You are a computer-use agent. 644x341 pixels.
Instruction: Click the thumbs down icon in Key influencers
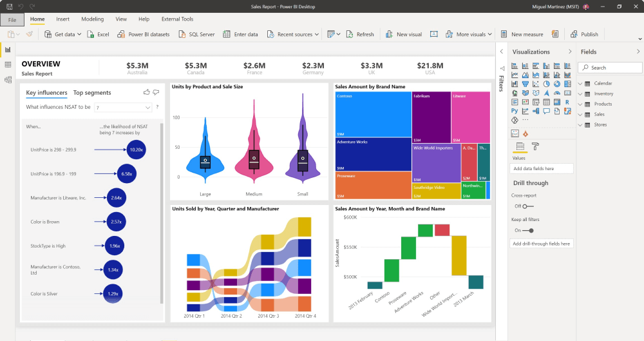coord(156,92)
